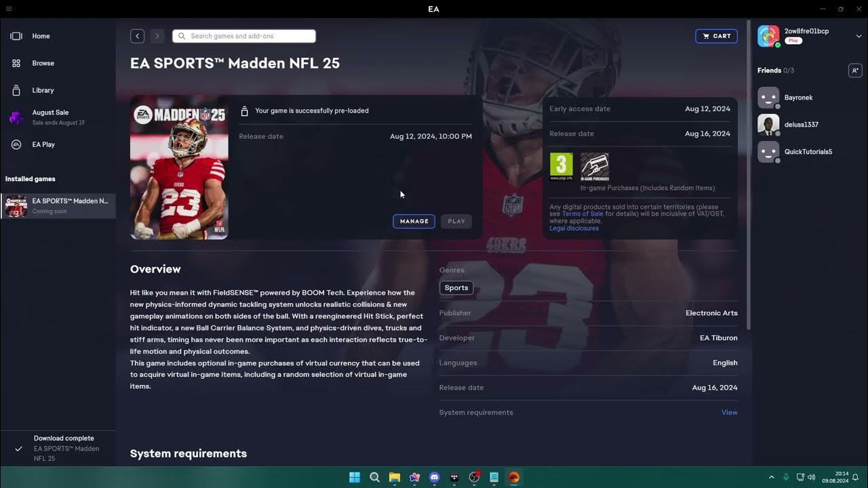Click the EA Tiburon developer text
Image resolution: width=868 pixels, height=488 pixels.
[x=719, y=338]
